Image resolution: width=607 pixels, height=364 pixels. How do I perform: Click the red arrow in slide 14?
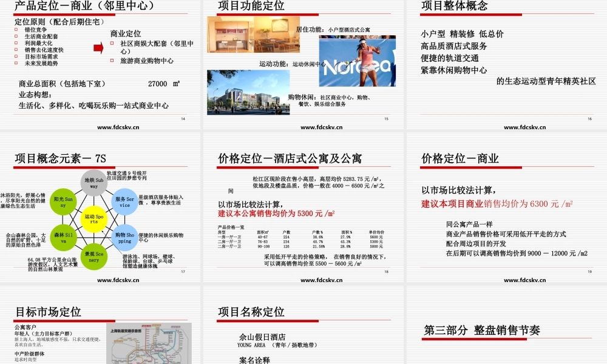click(98, 48)
